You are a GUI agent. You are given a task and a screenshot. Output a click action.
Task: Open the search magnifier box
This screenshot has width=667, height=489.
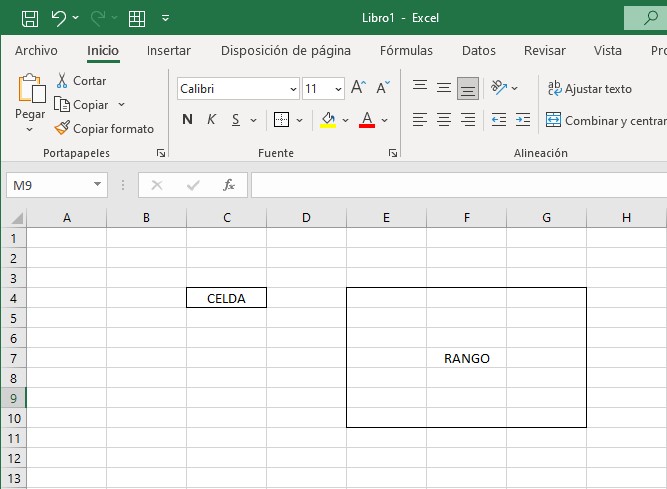coord(645,18)
